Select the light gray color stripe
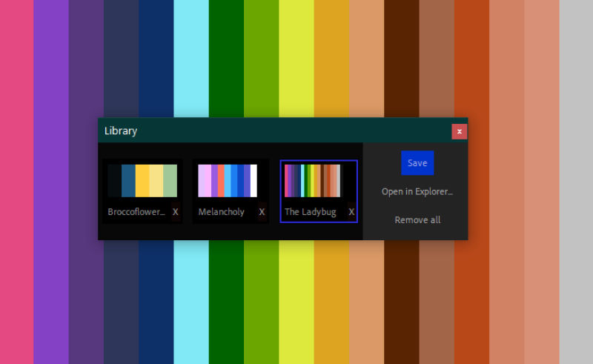 [576, 59]
